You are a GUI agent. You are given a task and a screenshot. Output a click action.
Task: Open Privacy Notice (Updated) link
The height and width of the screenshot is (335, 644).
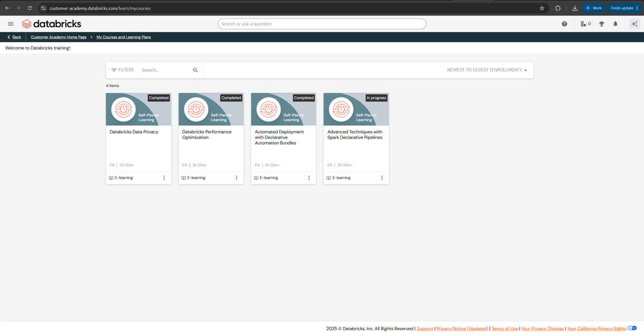pyautogui.click(x=462, y=329)
